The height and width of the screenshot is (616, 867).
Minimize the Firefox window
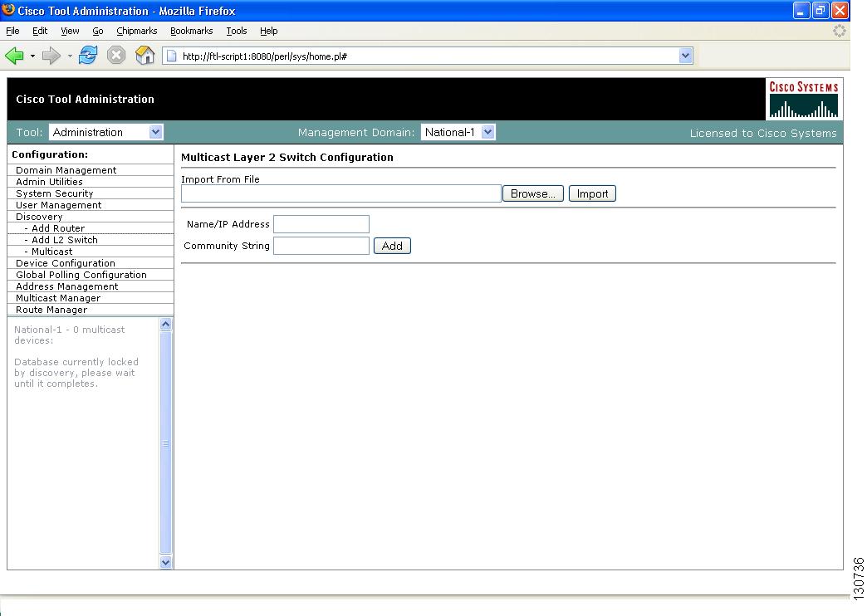801,11
